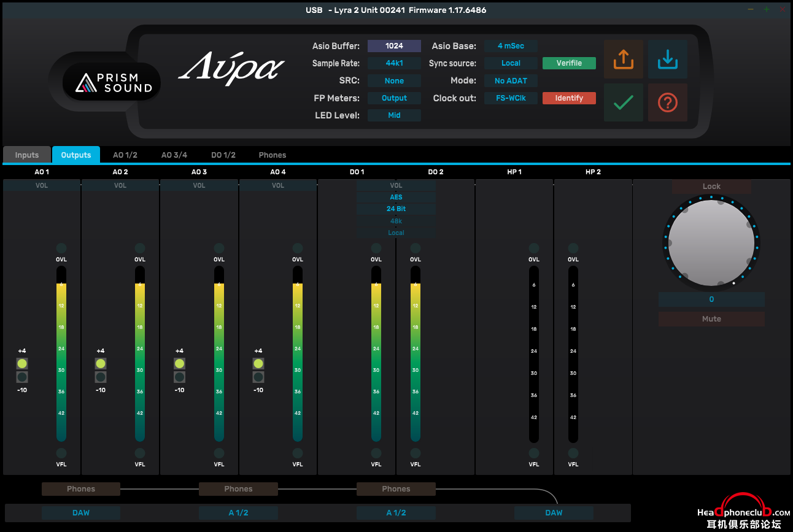The width and height of the screenshot is (793, 532).
Task: Open LED Level Mid dropdown
Action: click(x=394, y=115)
